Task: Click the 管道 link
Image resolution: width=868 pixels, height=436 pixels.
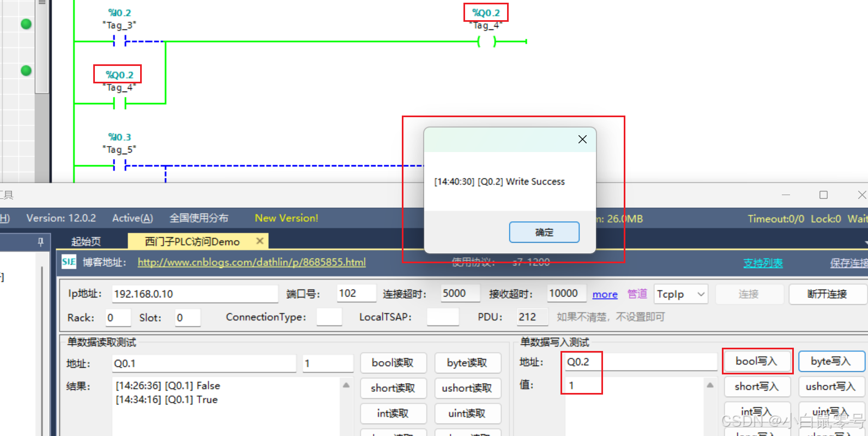Action: pos(637,294)
